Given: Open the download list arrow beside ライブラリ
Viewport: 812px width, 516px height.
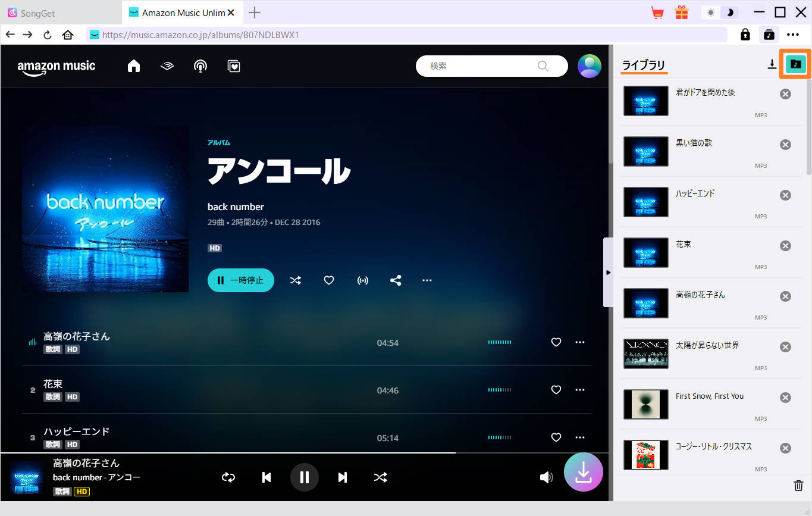Looking at the screenshot, I should [x=772, y=64].
